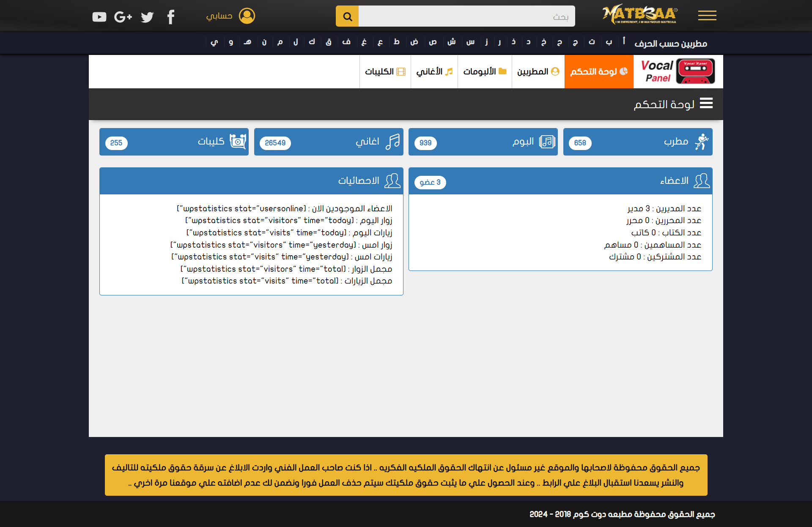Click the user account avatar icon
Screen dimensions: 812x527
pyautogui.click(x=247, y=16)
